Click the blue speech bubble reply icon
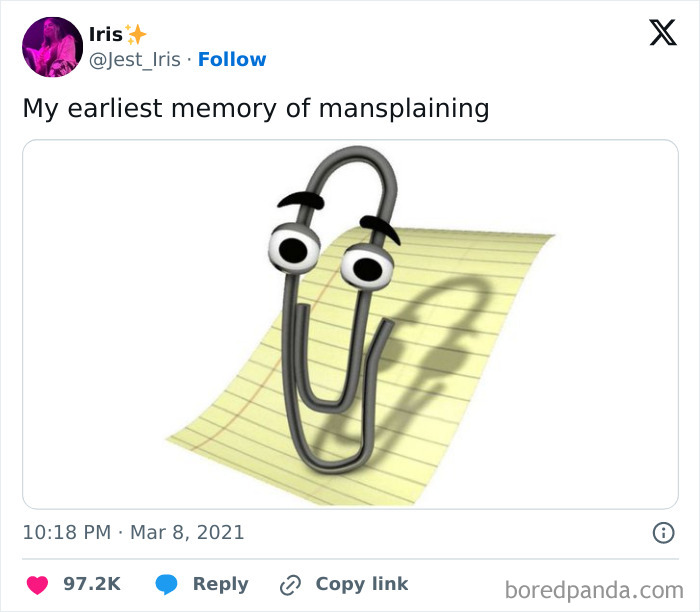The height and width of the screenshot is (612, 700). pyautogui.click(x=167, y=584)
